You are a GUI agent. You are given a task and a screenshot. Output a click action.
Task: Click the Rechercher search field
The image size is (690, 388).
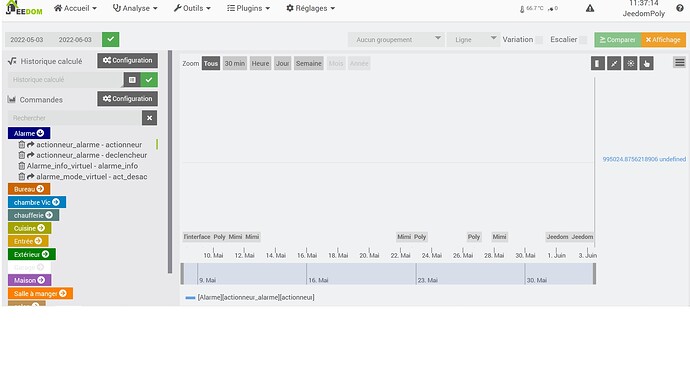pos(75,118)
